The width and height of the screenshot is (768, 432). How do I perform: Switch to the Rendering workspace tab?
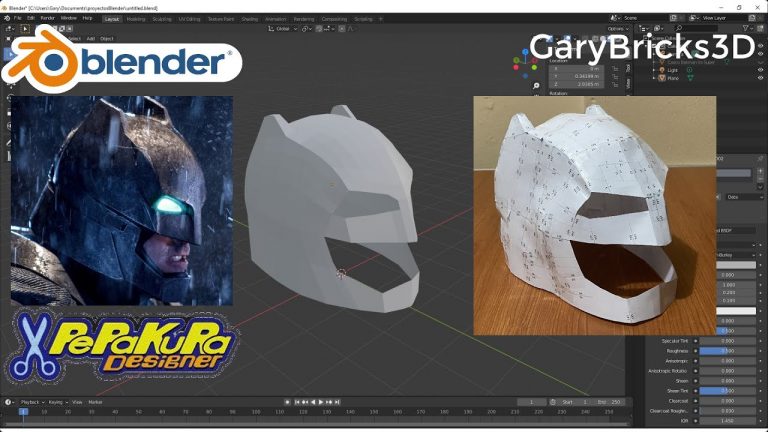coord(304,19)
